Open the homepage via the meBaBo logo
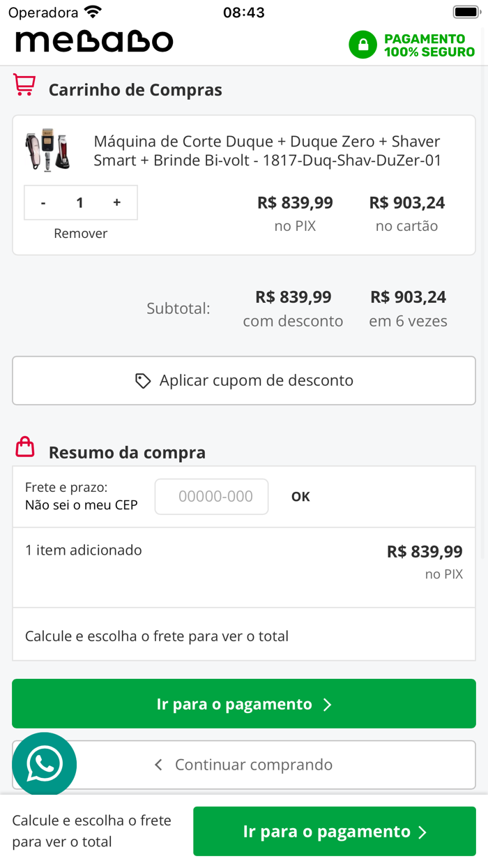The image size is (488, 868). [93, 42]
